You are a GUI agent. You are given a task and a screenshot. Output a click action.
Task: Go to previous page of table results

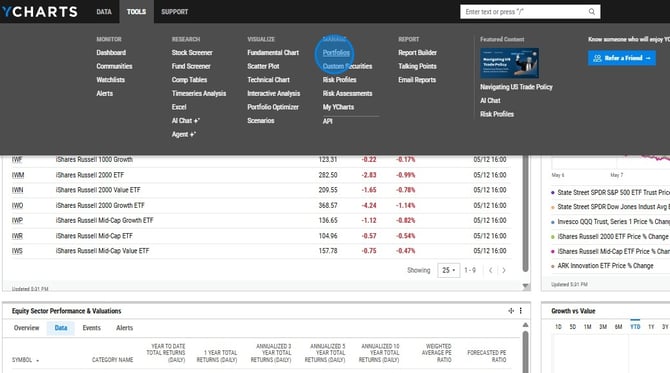coord(491,270)
